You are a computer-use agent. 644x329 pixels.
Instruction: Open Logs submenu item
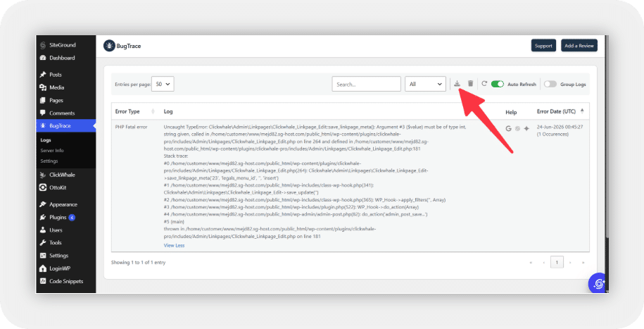click(x=46, y=139)
